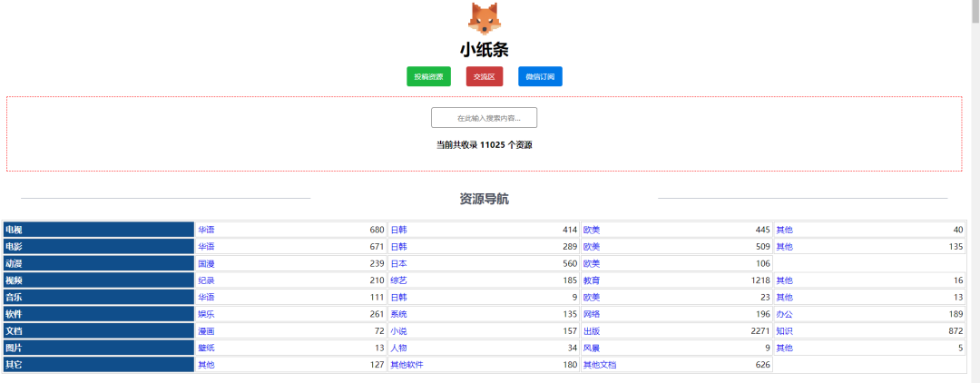Open the 人物 picture category

point(398,348)
